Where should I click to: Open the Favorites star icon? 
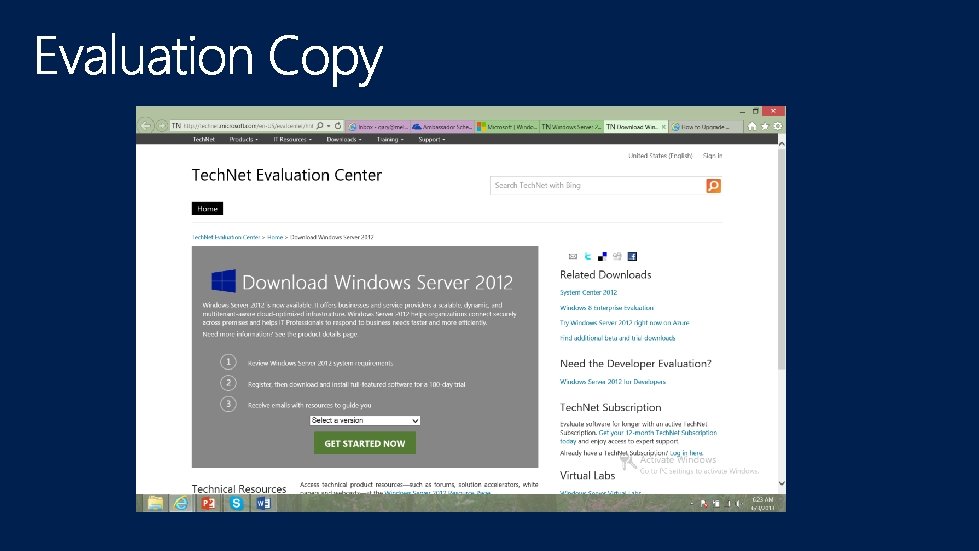coord(765,126)
